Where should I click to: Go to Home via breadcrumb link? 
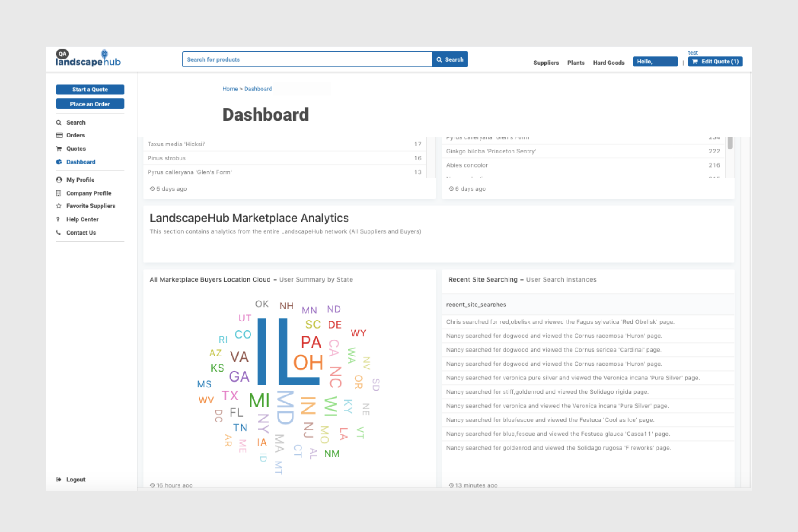pos(230,89)
